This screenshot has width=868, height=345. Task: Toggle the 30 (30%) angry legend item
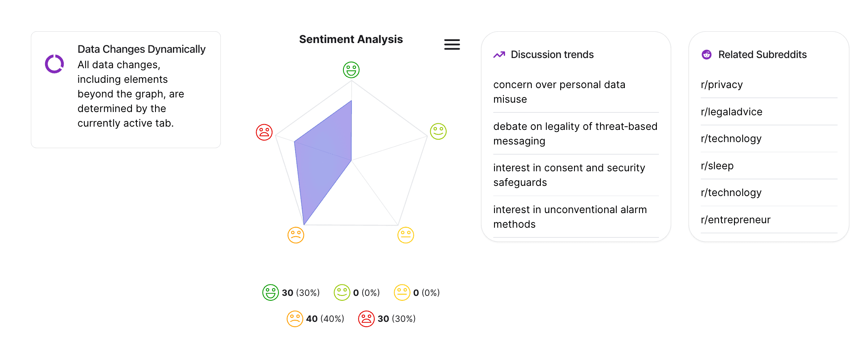pos(387,319)
